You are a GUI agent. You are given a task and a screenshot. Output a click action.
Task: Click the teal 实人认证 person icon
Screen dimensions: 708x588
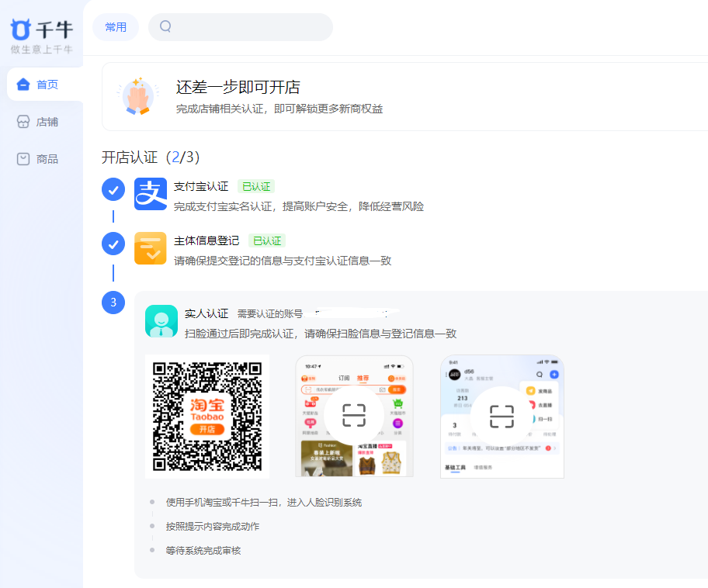(x=161, y=321)
